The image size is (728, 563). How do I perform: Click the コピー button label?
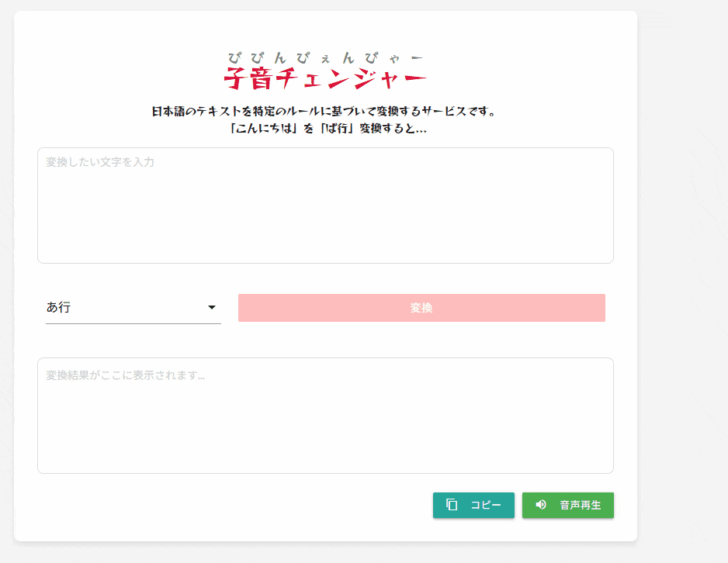coord(486,505)
